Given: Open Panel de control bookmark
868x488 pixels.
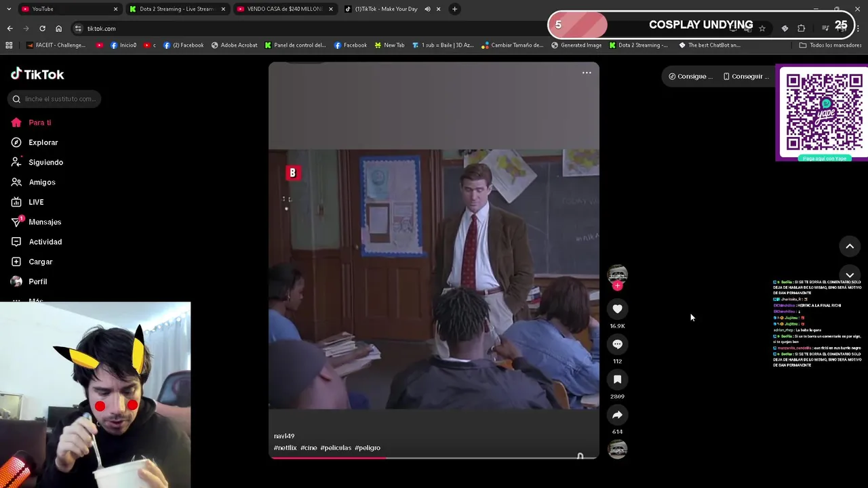Looking at the screenshot, I should tap(296, 45).
